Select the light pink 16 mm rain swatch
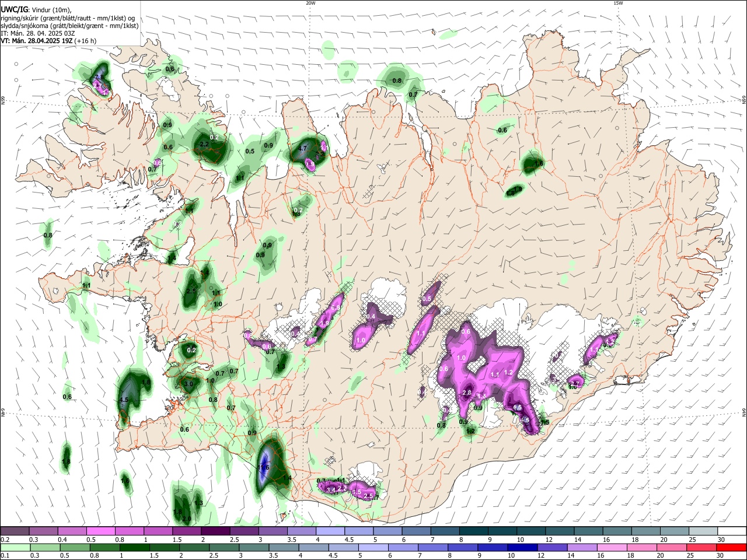This screenshot has height=560, width=747. click(612, 547)
